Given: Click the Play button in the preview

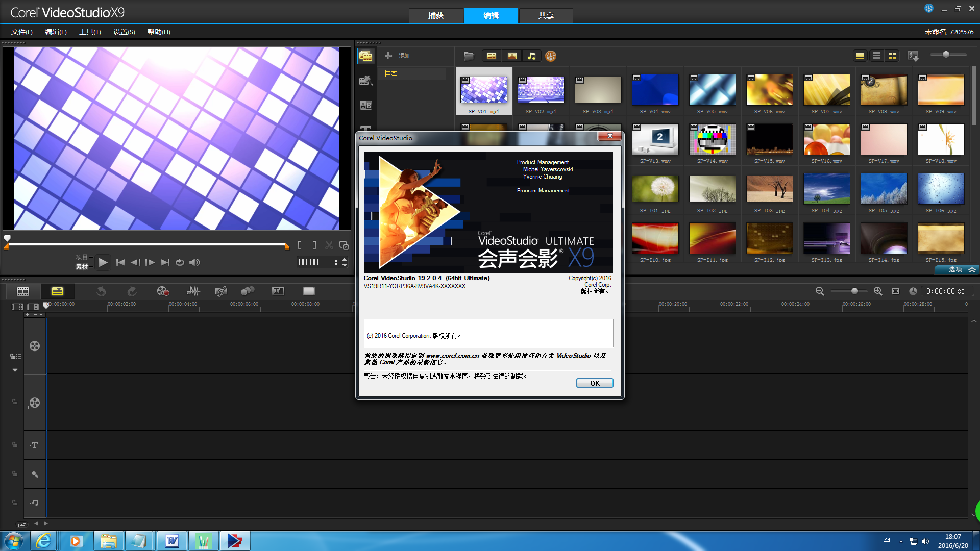Looking at the screenshot, I should 103,262.
